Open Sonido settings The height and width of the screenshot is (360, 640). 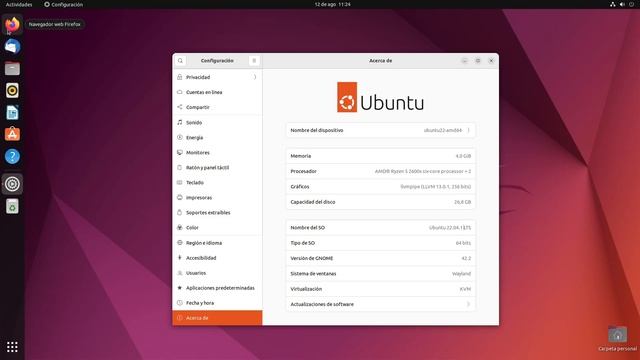tap(217, 122)
